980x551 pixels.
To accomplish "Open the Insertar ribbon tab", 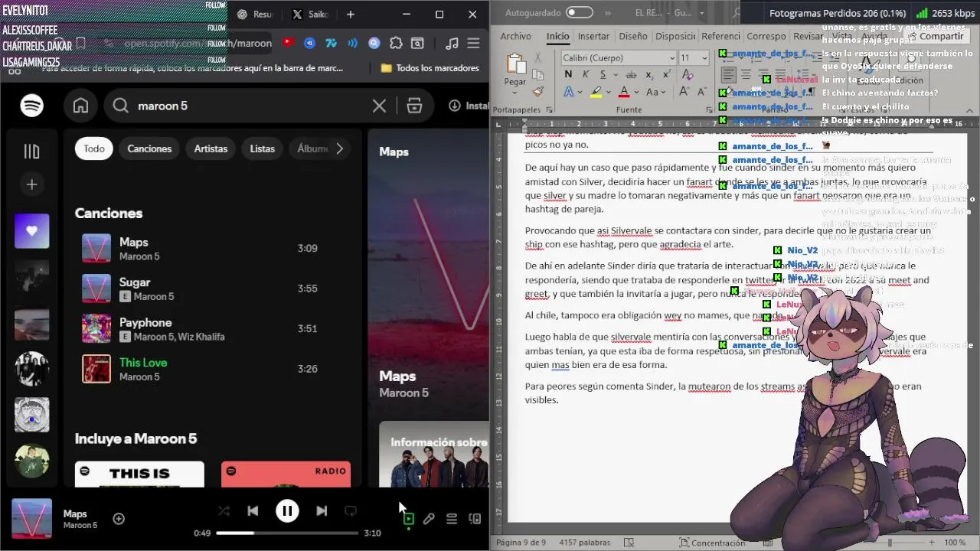I will click(x=593, y=36).
